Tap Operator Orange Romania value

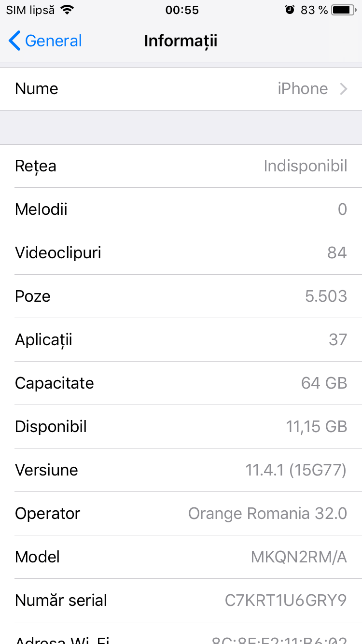pos(267,514)
